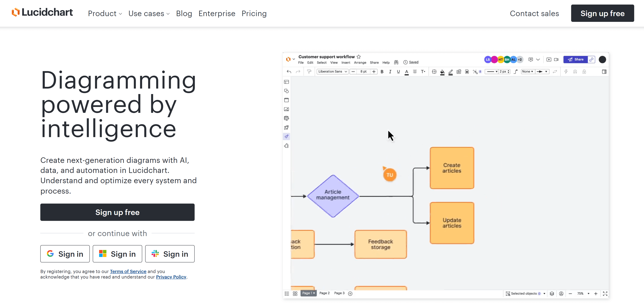Add a new page with plus icon
The image size is (644, 303).
350,294
